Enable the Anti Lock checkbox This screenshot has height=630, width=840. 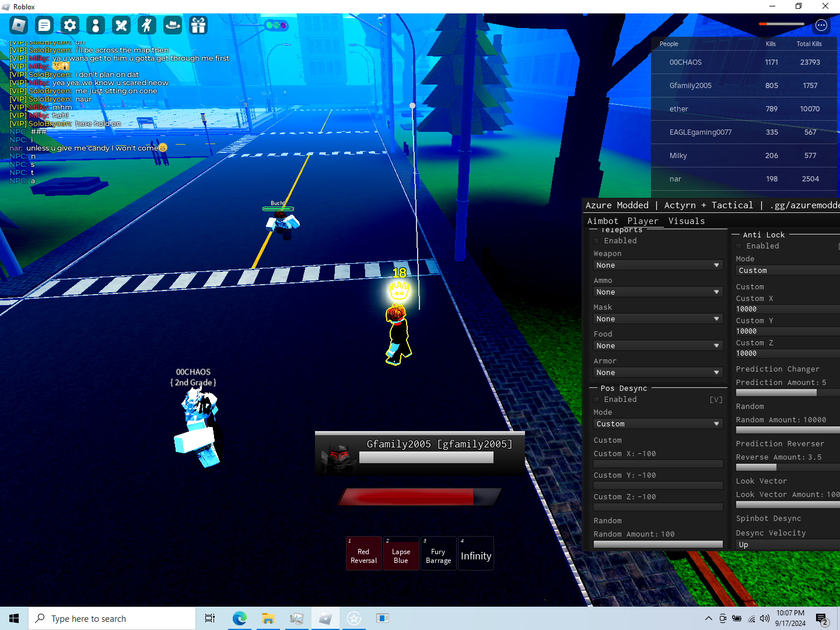click(739, 246)
